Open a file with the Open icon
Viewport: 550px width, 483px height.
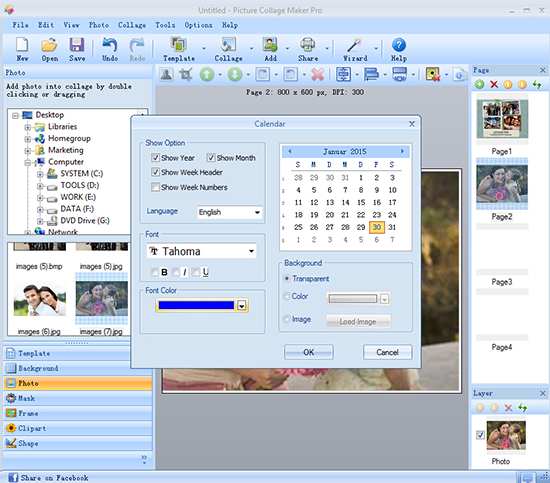tap(49, 45)
